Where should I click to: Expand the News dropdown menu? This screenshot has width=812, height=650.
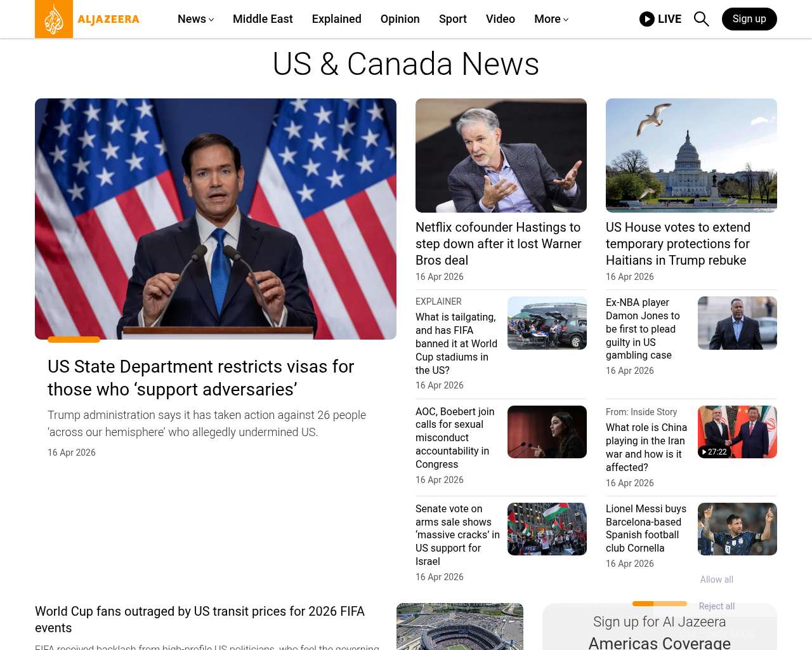click(195, 19)
